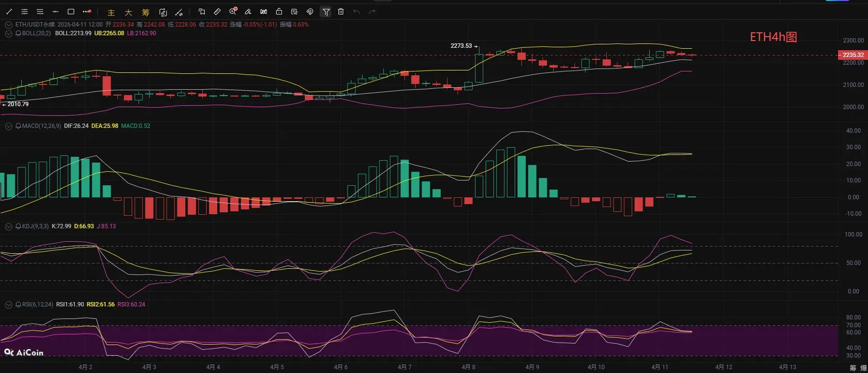Click the 4月 6 date on time axis
The width and height of the screenshot is (868, 373).
(x=341, y=367)
